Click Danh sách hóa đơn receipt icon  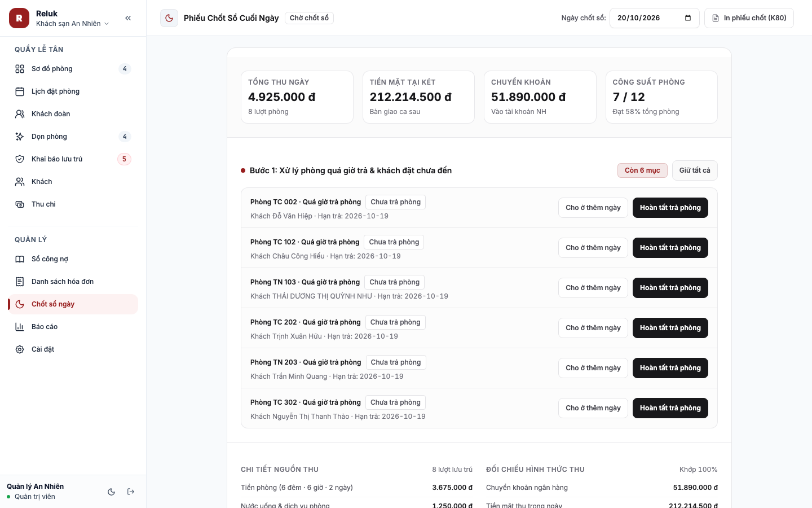(x=20, y=282)
